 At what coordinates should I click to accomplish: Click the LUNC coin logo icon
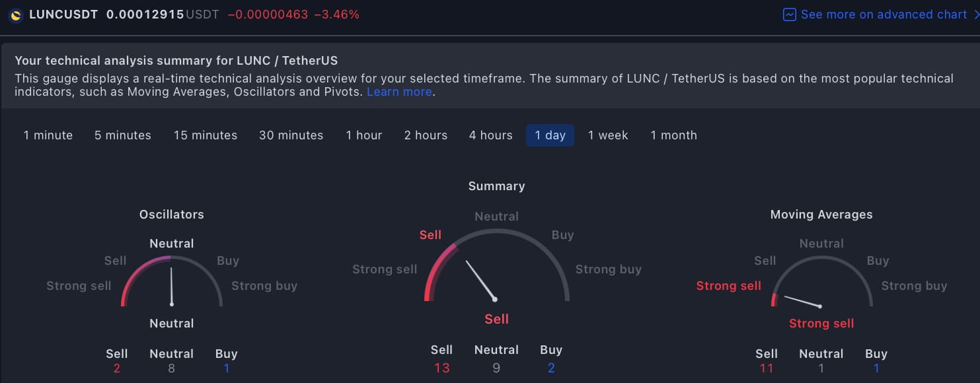coord(16,14)
